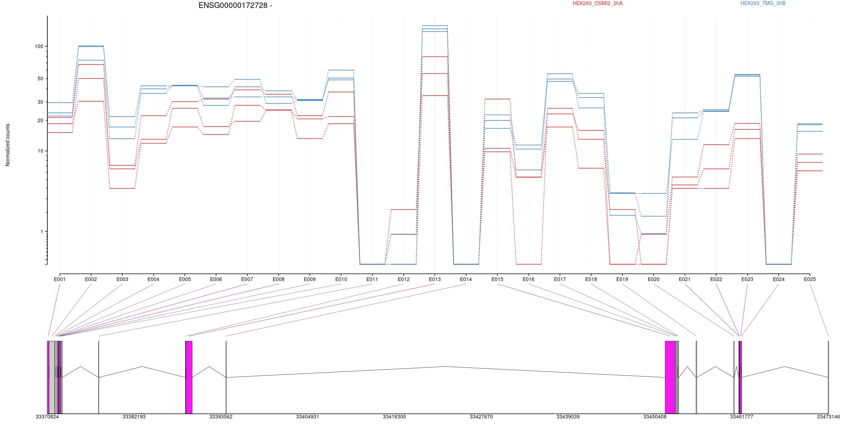Click the exon label E016
The height and width of the screenshot is (434, 868).
(x=528, y=279)
